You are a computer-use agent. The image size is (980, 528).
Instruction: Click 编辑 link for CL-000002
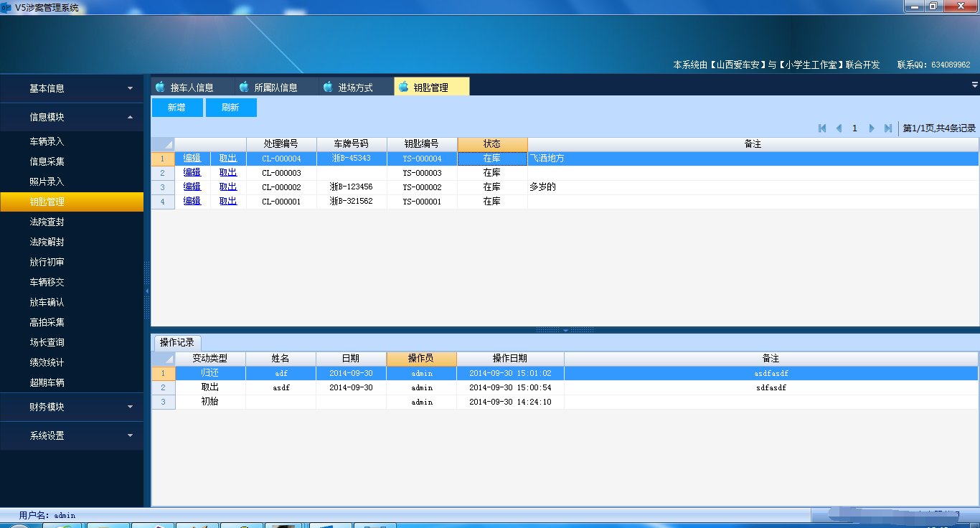pyautogui.click(x=192, y=187)
